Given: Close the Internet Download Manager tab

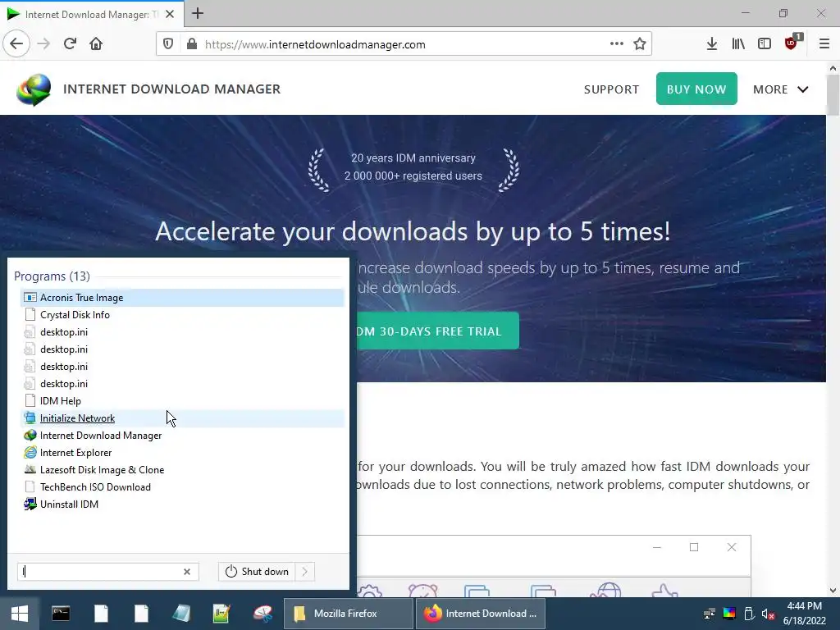Looking at the screenshot, I should (170, 14).
